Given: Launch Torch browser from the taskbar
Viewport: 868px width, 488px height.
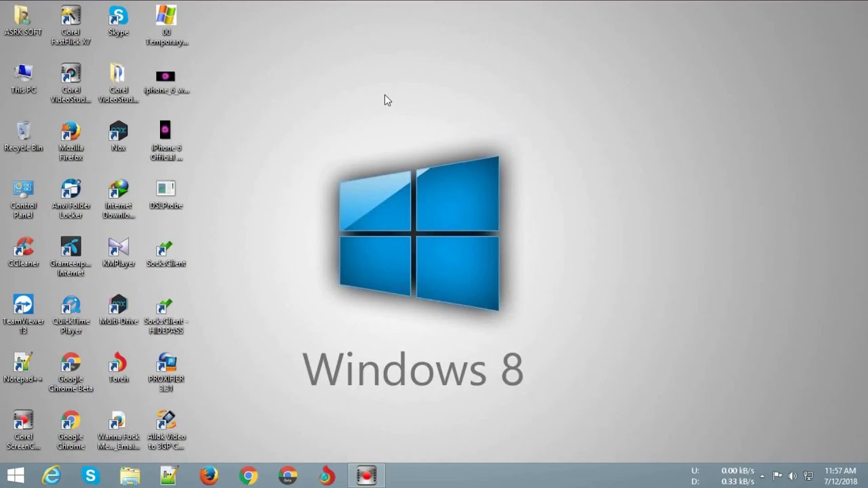Looking at the screenshot, I should click(327, 476).
